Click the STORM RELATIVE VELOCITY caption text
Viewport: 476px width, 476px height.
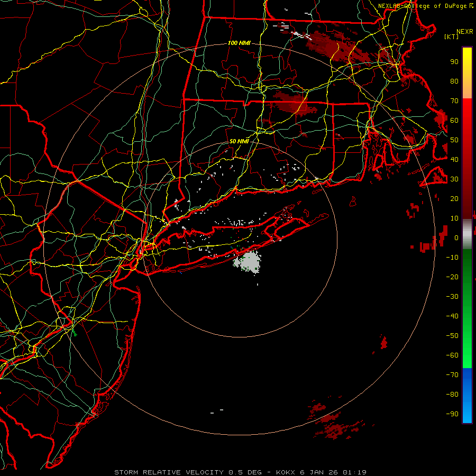click(x=169, y=472)
